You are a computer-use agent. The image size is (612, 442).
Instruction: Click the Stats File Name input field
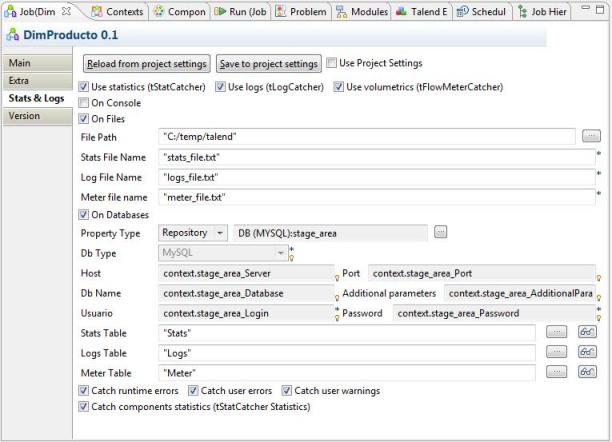(x=376, y=157)
